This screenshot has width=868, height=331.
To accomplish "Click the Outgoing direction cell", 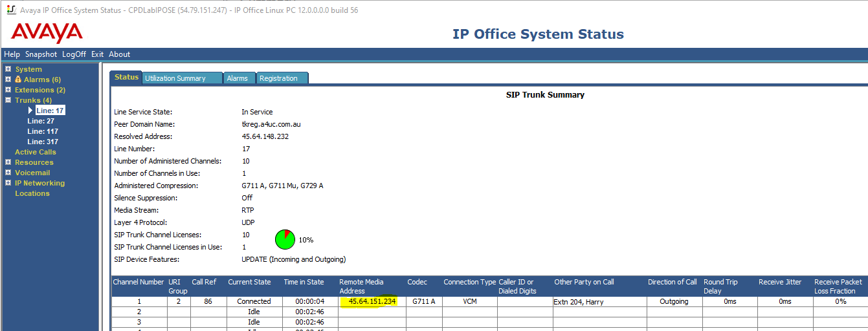I will [674, 301].
